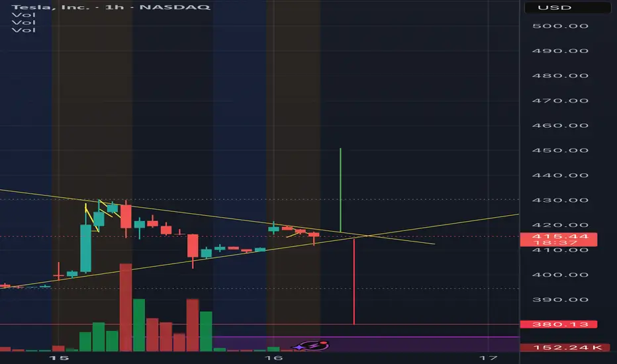
Task: Click date 17 on the time axis
Action: 489,357
